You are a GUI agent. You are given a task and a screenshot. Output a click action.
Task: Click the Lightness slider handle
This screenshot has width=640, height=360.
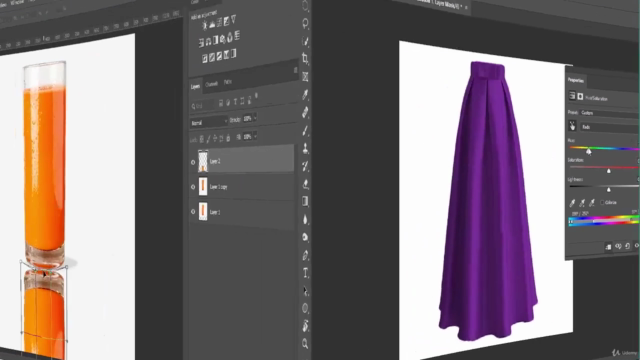coord(609,190)
